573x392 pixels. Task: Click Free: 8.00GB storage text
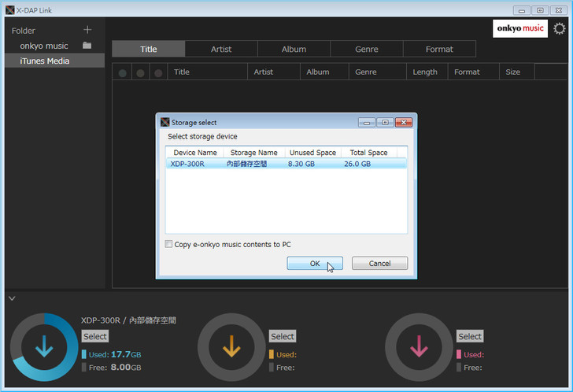tap(115, 367)
